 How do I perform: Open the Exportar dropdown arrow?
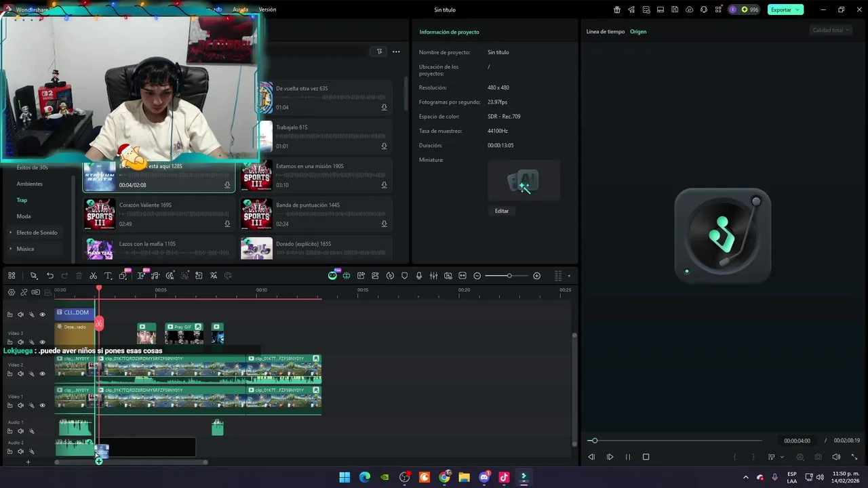798,9
